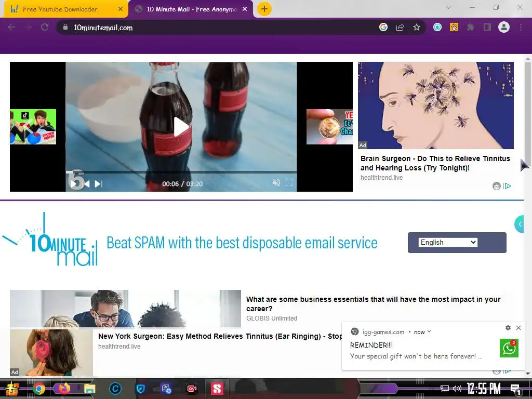
Task: Click the 10minutemail.com address bar
Action: point(217,28)
